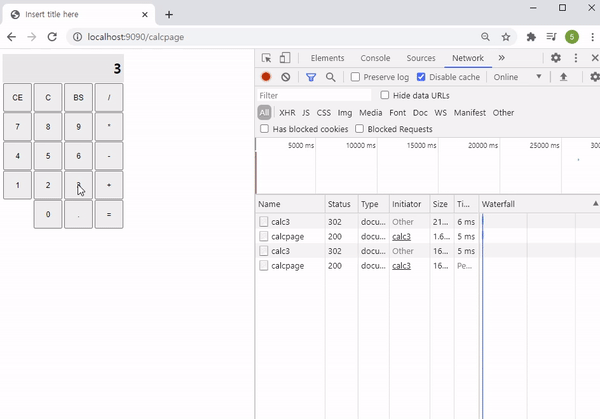
Task: Filter requests by WS
Action: coord(440,112)
